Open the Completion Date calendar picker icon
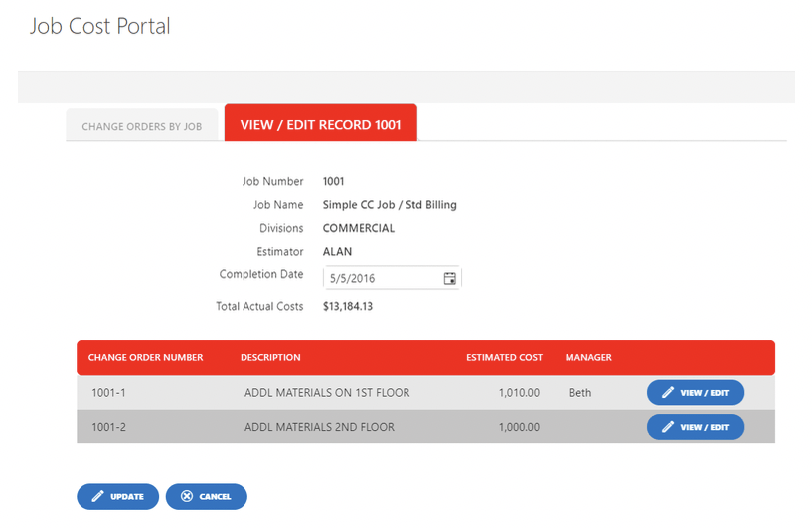Screen dimensions: 812x528 449,278
